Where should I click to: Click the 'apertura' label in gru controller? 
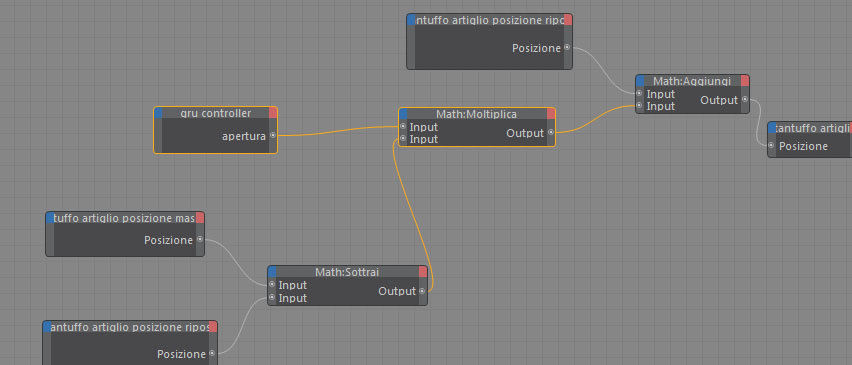coord(244,136)
